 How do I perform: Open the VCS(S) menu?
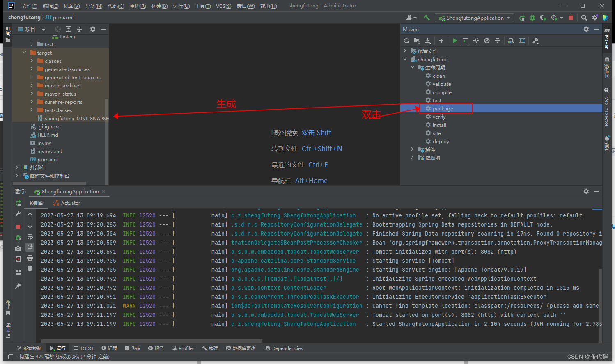tap(224, 6)
